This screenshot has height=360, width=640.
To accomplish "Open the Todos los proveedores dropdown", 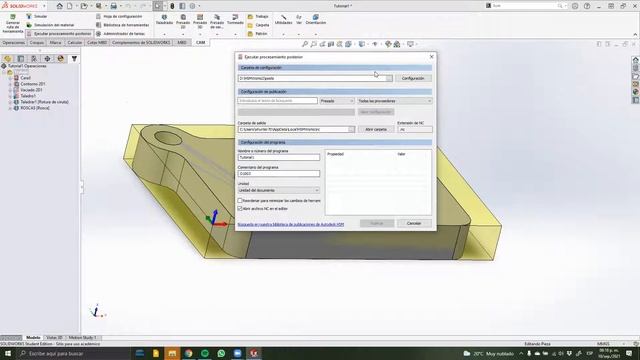I will tap(394, 101).
